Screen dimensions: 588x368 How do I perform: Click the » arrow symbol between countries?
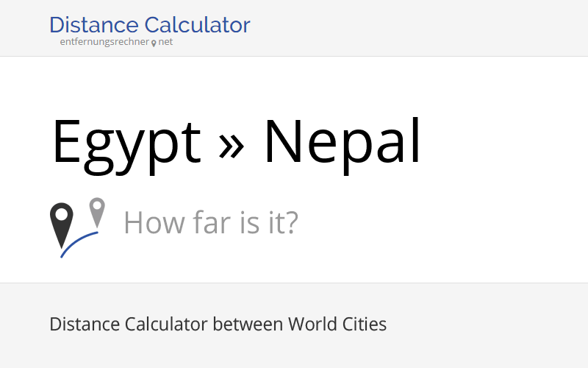[x=232, y=146]
